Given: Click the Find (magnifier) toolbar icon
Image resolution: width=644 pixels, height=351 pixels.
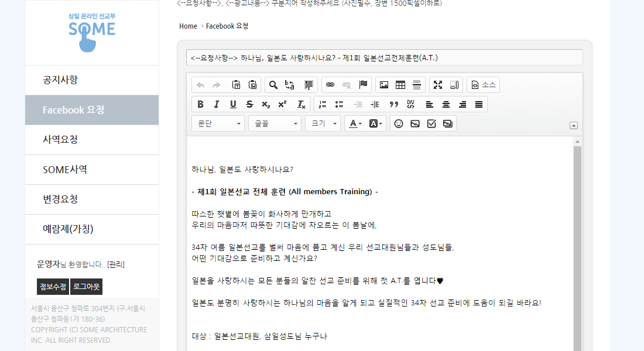Looking at the screenshot, I should click(x=273, y=85).
